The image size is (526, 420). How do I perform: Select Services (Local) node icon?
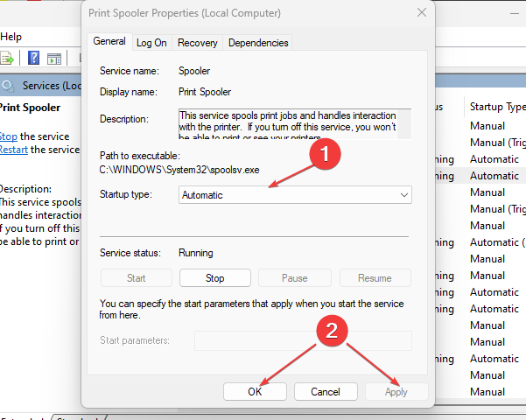pyautogui.click(x=8, y=86)
